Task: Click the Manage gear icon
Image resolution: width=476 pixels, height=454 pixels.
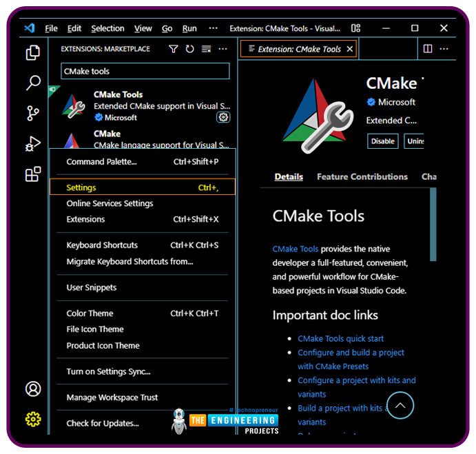Action: coord(33,419)
